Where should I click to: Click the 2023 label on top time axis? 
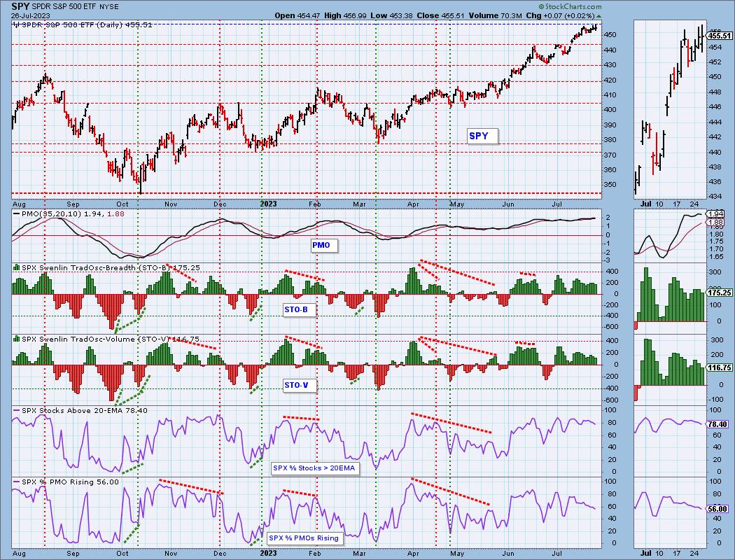tap(268, 204)
